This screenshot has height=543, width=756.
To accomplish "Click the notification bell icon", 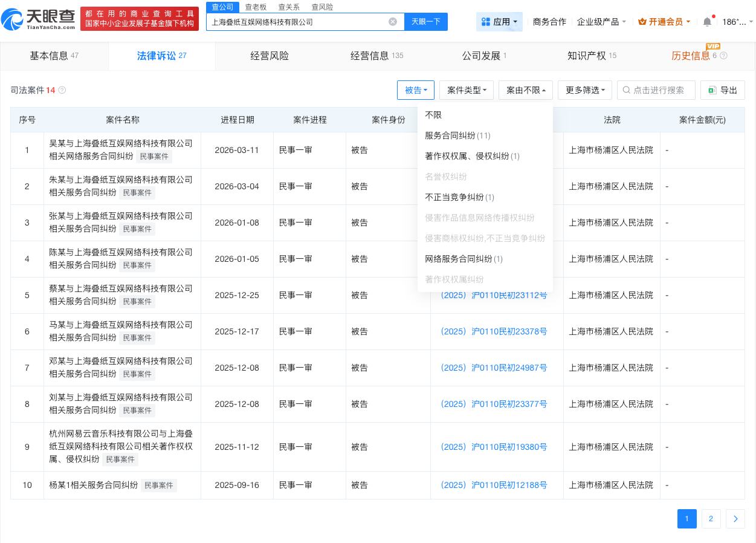I will click(x=707, y=22).
